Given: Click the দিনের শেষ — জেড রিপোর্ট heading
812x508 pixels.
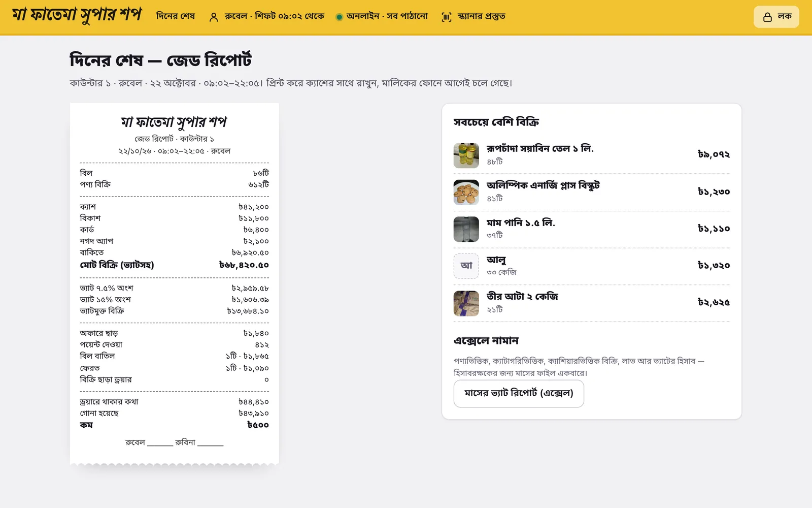Looking at the screenshot, I should point(161,60).
